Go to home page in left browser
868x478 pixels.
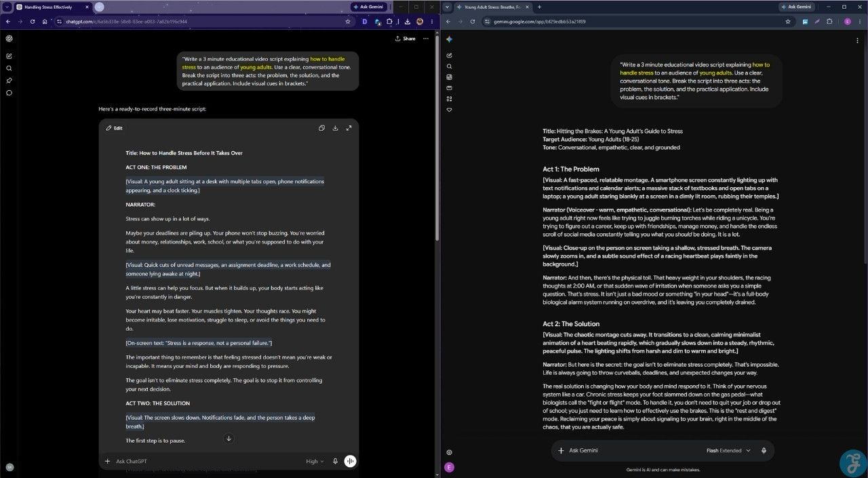click(45, 22)
